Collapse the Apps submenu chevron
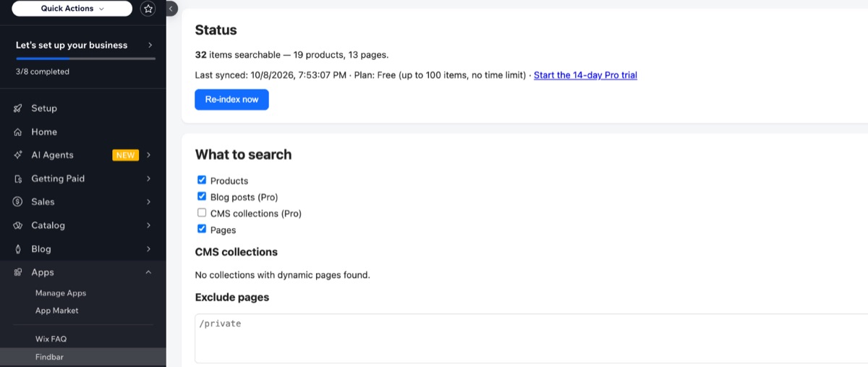 [148, 272]
